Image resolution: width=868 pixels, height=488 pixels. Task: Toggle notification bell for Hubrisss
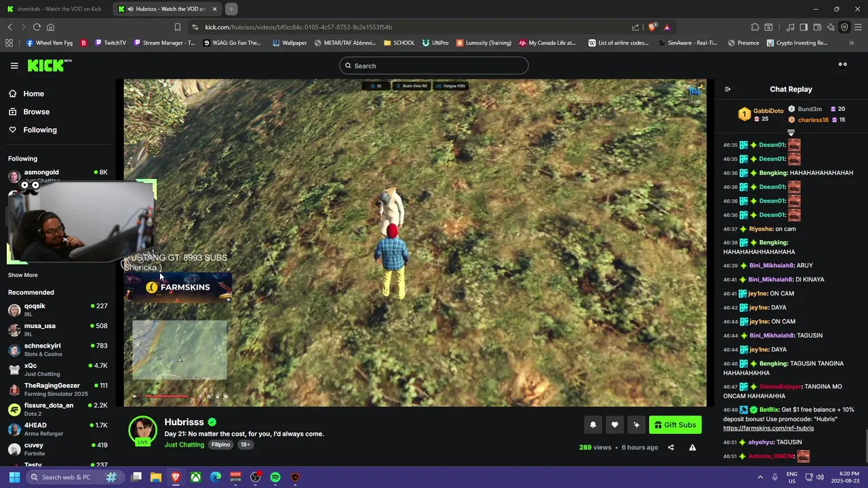(x=593, y=425)
